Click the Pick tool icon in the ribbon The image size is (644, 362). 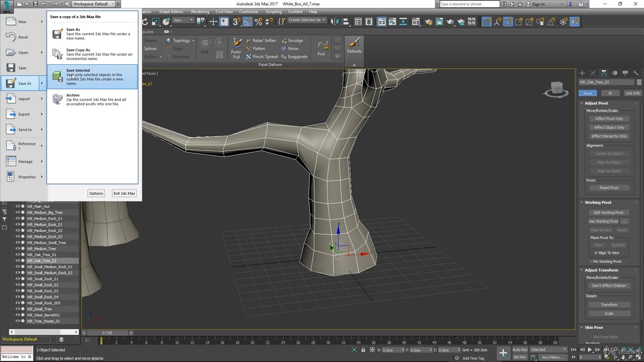321,48
